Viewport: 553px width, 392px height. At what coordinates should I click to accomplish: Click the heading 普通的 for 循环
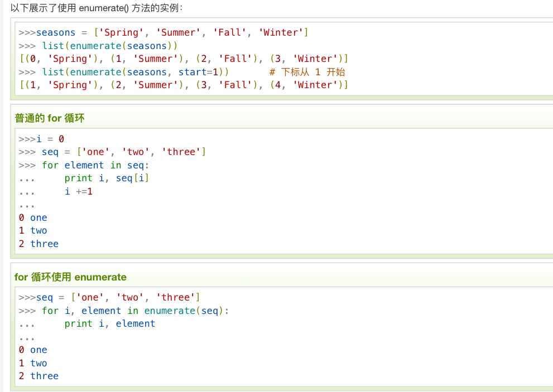tap(50, 118)
